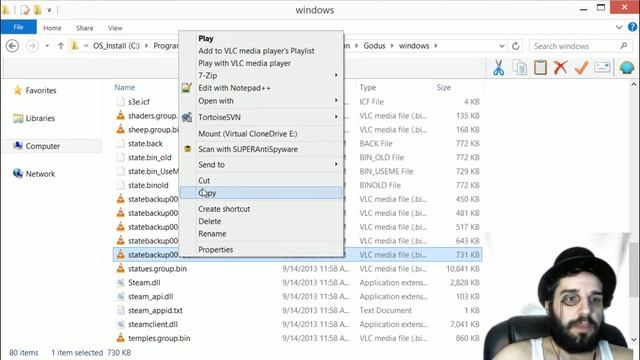
Task: Click the Copy pages toolbar icon
Action: tap(520, 67)
